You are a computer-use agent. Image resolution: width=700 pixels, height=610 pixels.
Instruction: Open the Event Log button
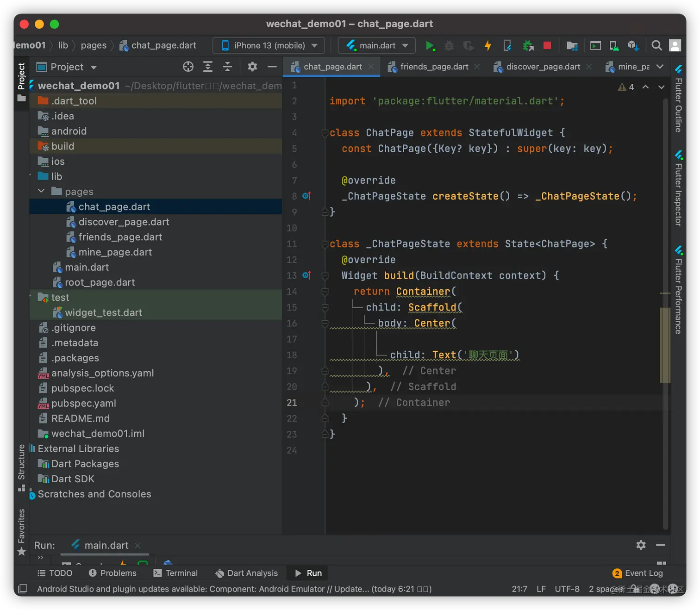(x=637, y=573)
